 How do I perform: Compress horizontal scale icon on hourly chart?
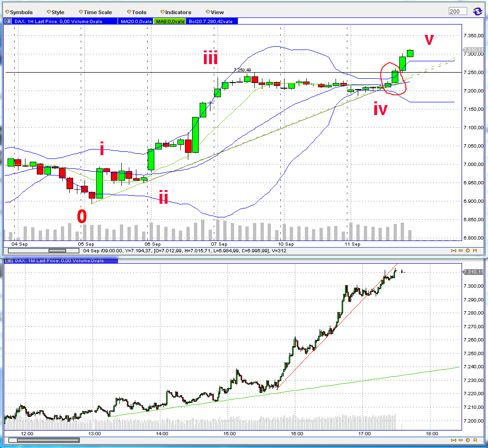(454, 250)
